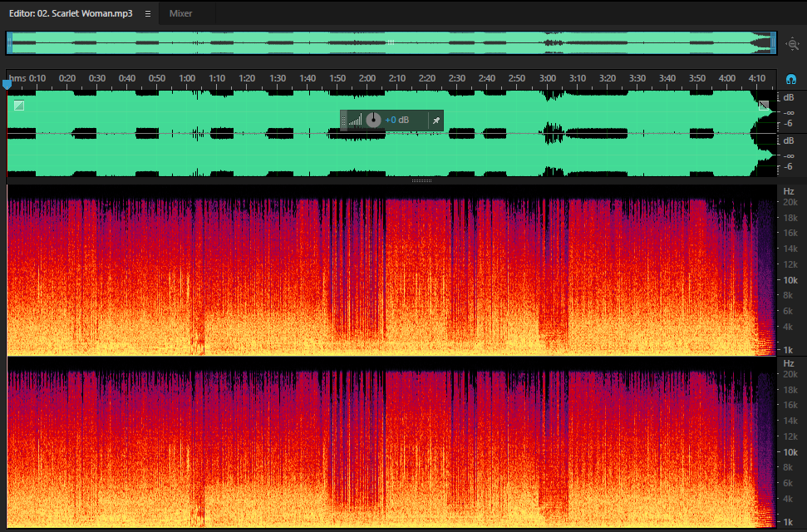Click the blue playhead marker at start
This screenshot has width=807, height=532.
[x=7, y=84]
